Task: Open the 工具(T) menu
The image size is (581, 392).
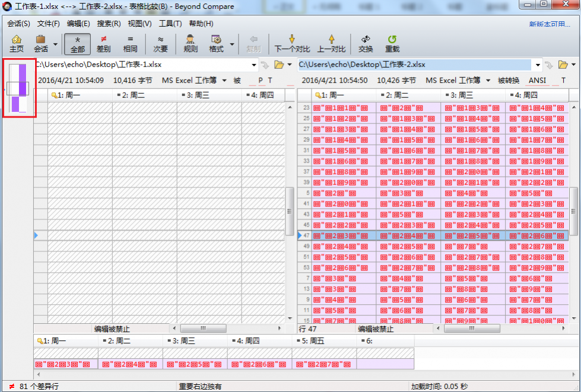Action: 170,24
